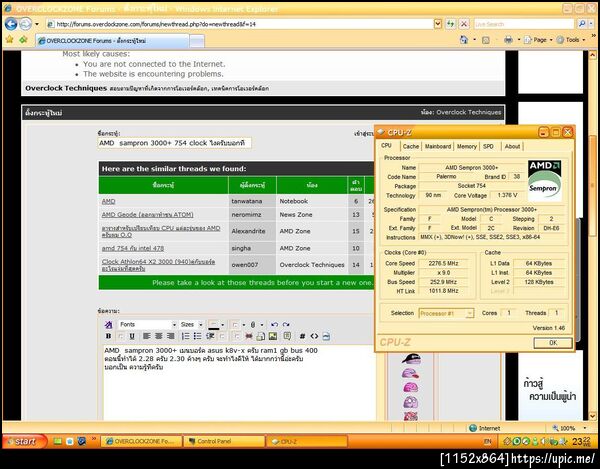Toggle Bold in the message editor
The width and height of the screenshot is (600, 469).
[x=108, y=336]
